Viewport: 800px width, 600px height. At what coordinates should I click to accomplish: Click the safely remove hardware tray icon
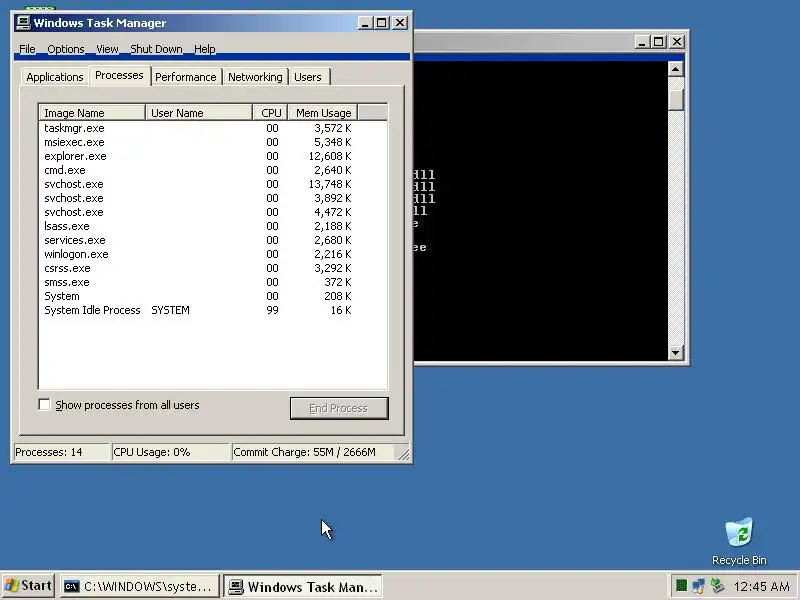pos(717,586)
